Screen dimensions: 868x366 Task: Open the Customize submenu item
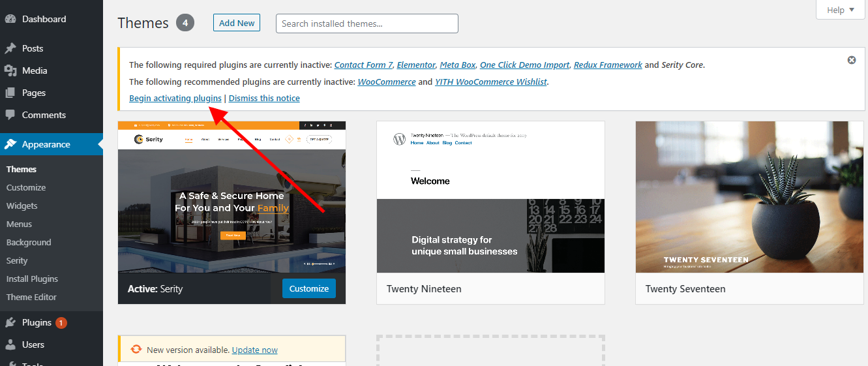click(26, 187)
